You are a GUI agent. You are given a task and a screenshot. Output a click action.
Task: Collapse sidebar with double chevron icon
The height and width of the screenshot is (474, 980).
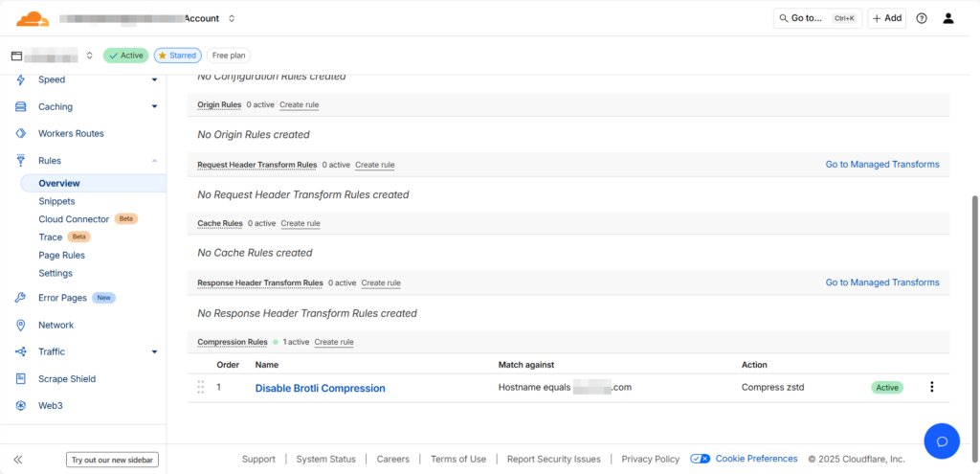[18, 460]
